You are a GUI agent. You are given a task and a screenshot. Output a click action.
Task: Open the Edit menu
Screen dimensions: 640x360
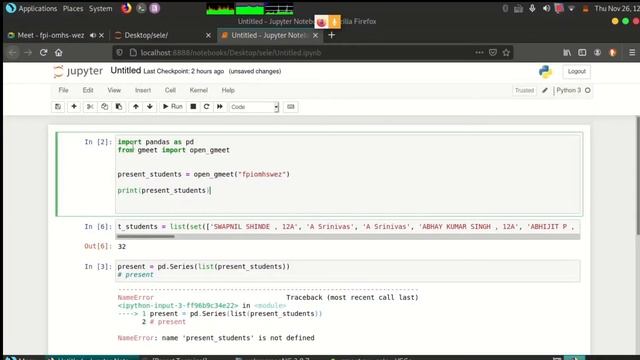pos(88,90)
